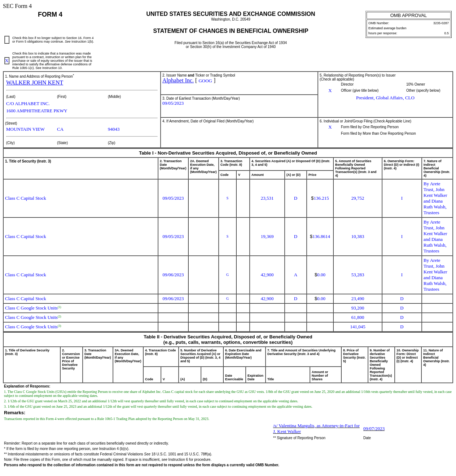
Task: Click the Rule 10b5-1 Trading Plan remark text
Action: [106, 419]
